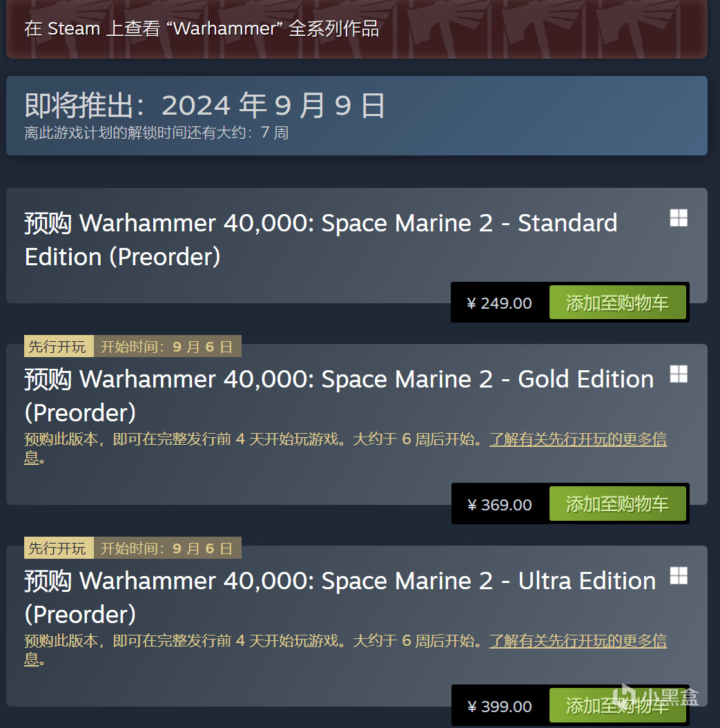Click Windows platform icon beside Gold Edition
Image resolution: width=720 pixels, height=728 pixels.
pyautogui.click(x=679, y=374)
